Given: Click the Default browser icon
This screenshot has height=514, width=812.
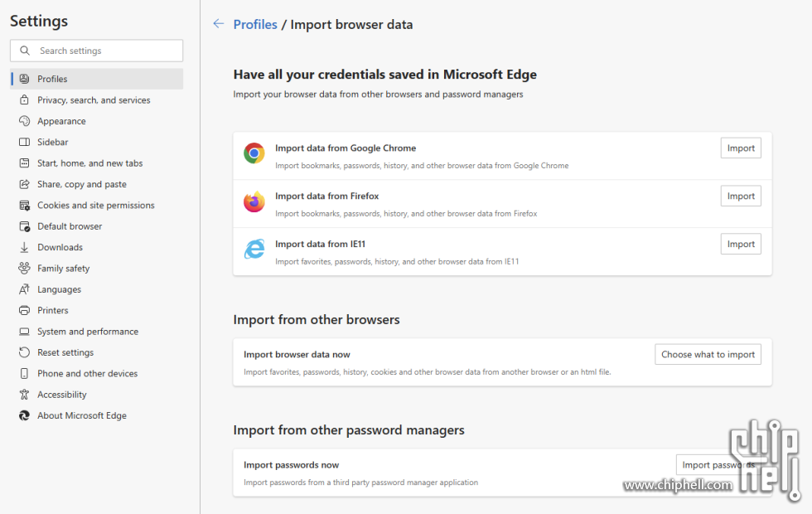Looking at the screenshot, I should pyautogui.click(x=24, y=226).
